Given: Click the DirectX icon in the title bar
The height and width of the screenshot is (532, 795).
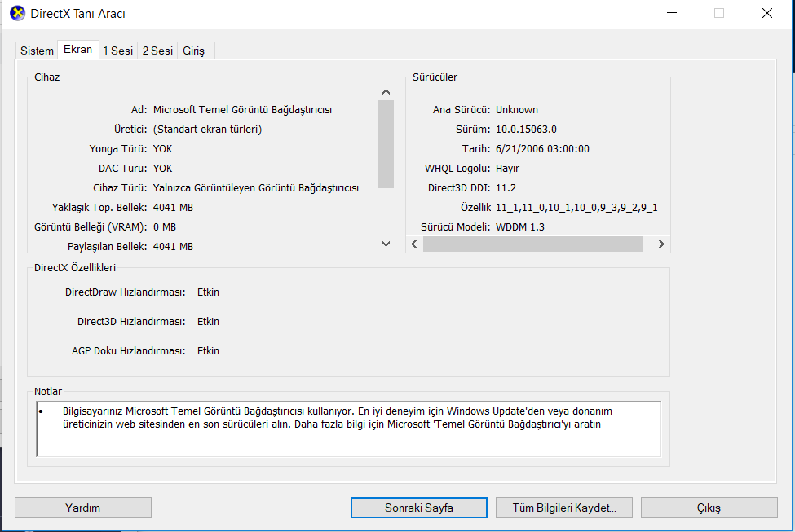Looking at the screenshot, I should [17, 13].
